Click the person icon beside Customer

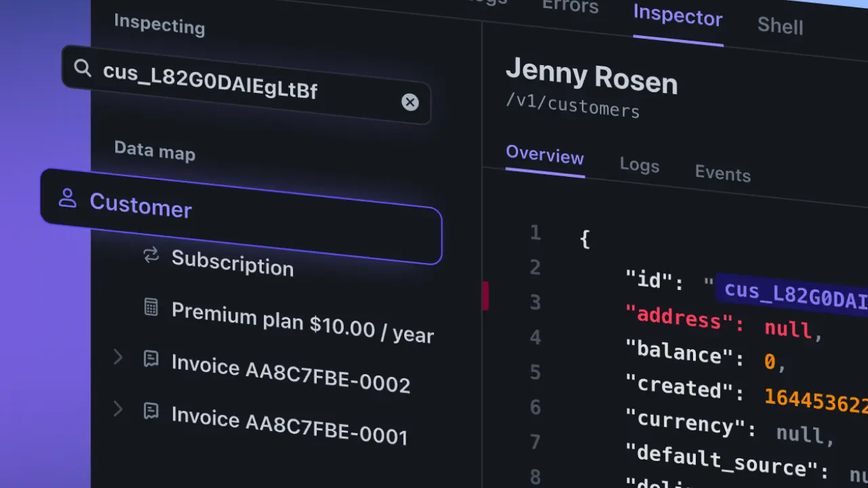coord(67,198)
